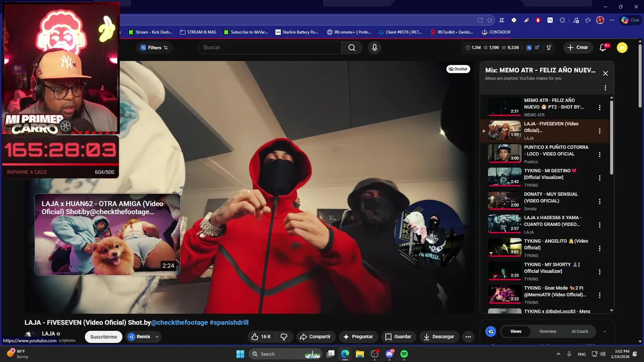Hide the suggested video overlay (Ocultar)
Image resolution: width=644 pixels, height=362 pixels.
458,69
